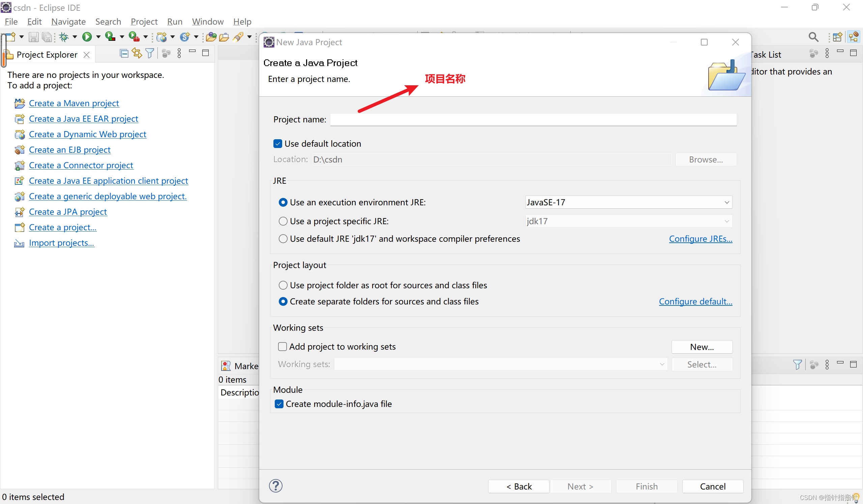Select the Project Explorer tab
863x504 pixels.
click(47, 55)
